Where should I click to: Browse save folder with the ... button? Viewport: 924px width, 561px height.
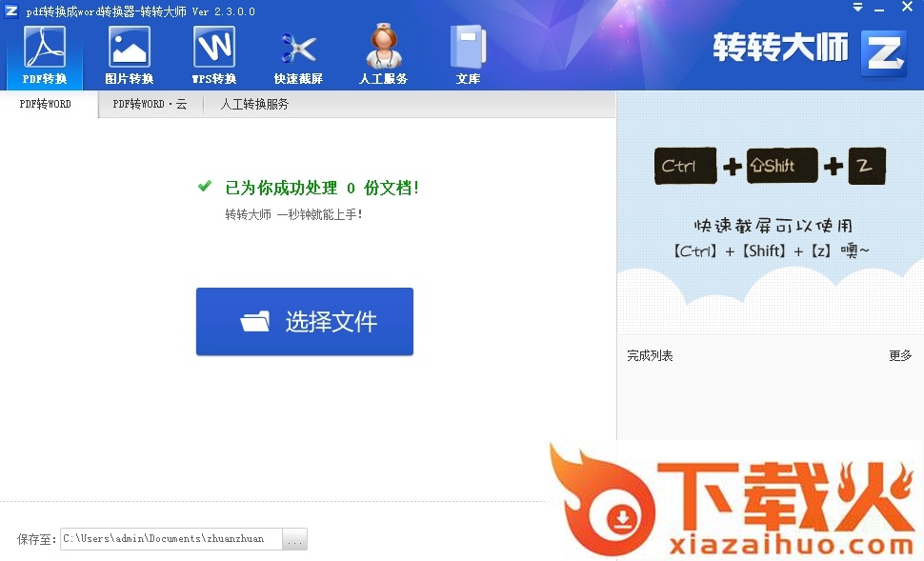(x=295, y=539)
